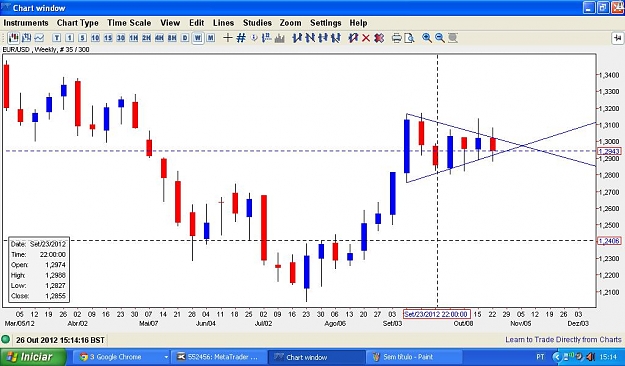Image resolution: width=625 pixels, height=366 pixels.
Task: Open the Lines menu
Action: pos(223,23)
